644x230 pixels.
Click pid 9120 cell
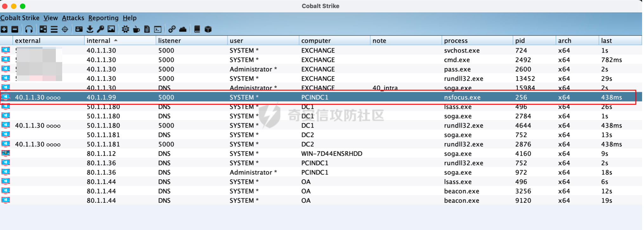(x=523, y=201)
